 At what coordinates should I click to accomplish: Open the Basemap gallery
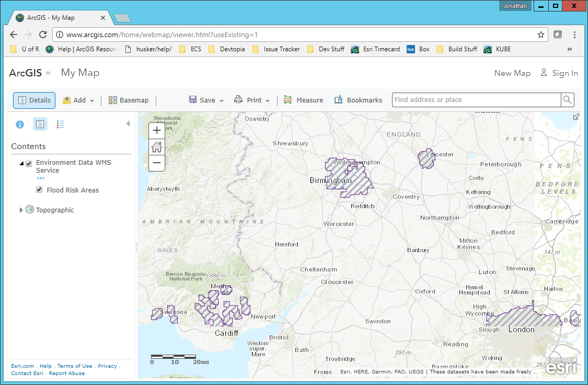pyautogui.click(x=129, y=100)
